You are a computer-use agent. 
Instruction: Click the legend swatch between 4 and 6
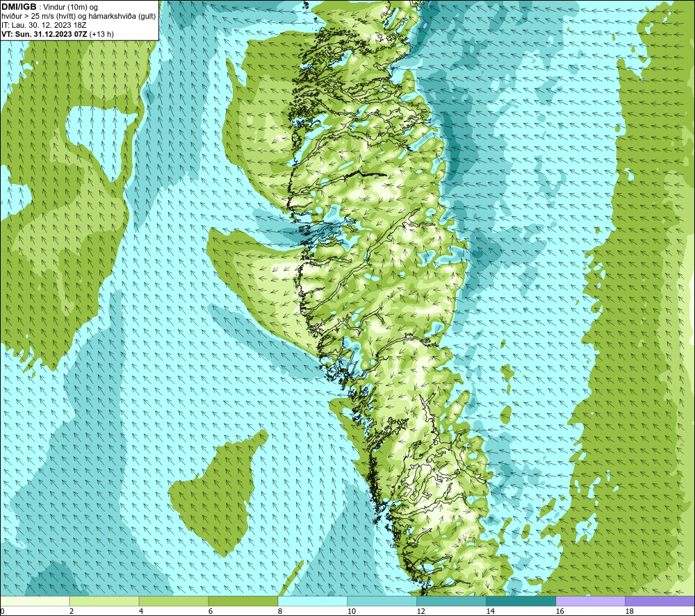tap(174, 601)
